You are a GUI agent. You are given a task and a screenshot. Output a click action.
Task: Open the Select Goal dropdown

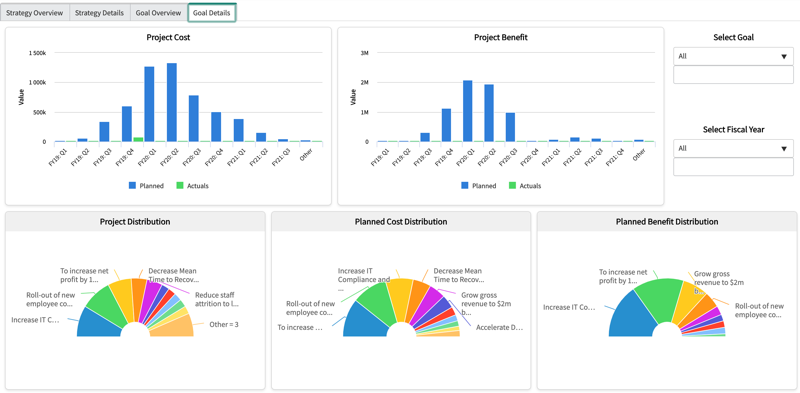pos(733,56)
